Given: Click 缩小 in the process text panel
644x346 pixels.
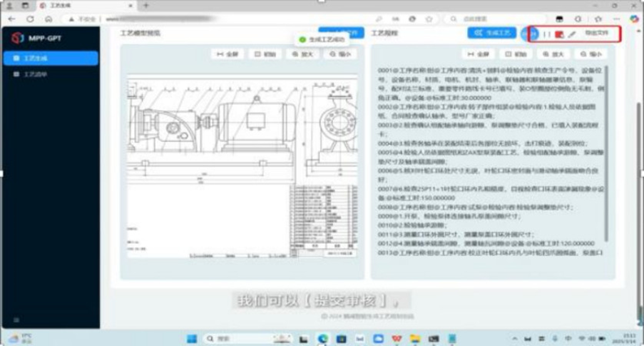Looking at the screenshot, I should 591,54.
